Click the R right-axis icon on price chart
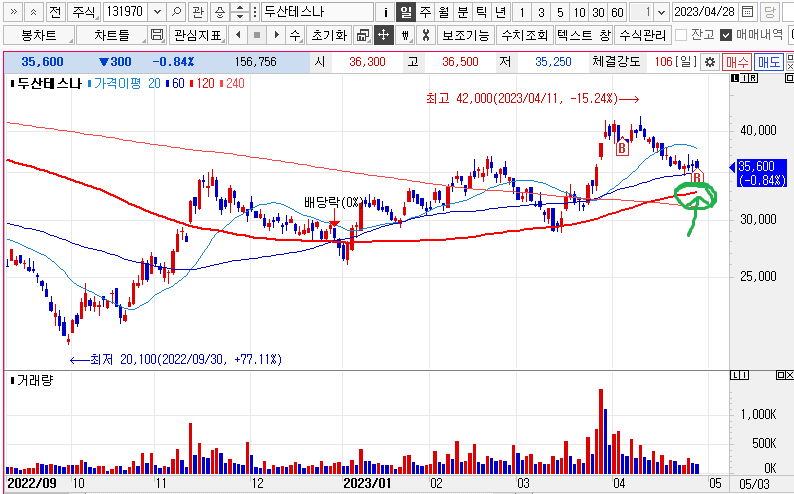The width and height of the screenshot is (794, 494). coord(753,78)
